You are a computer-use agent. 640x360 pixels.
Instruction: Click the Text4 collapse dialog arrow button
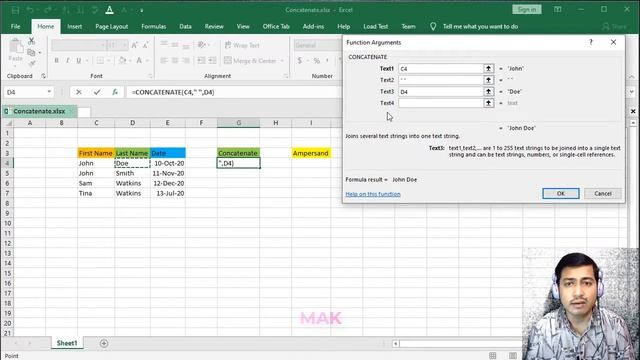[488, 103]
